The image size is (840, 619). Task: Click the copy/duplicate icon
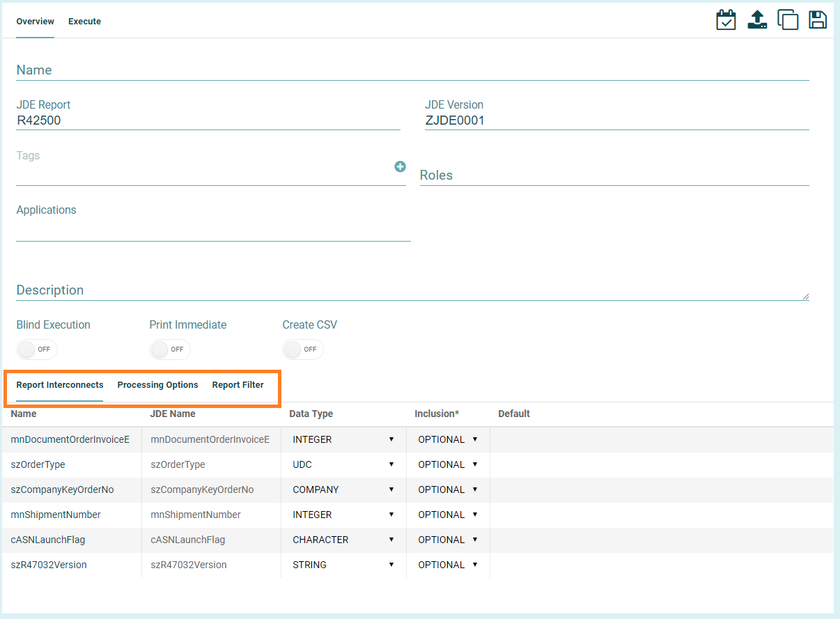point(788,19)
